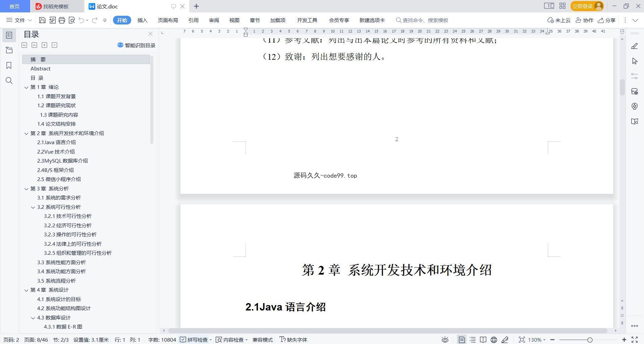
Task: Collapse 第 4 章 系统设计 tree node
Action: 26,290
